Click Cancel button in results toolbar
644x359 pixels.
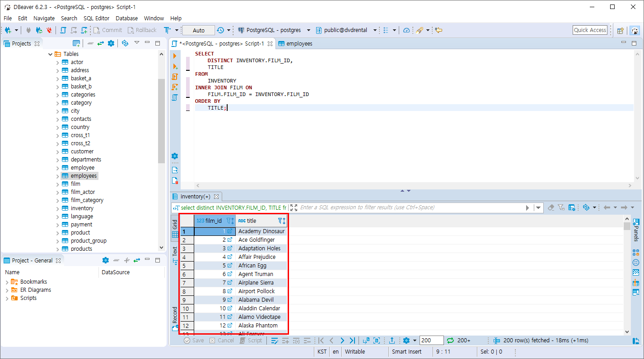[x=222, y=341]
